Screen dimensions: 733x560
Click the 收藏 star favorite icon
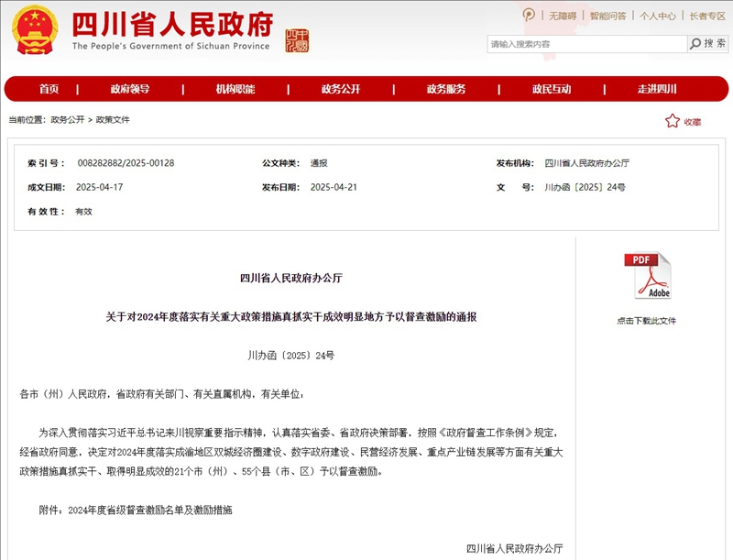673,121
